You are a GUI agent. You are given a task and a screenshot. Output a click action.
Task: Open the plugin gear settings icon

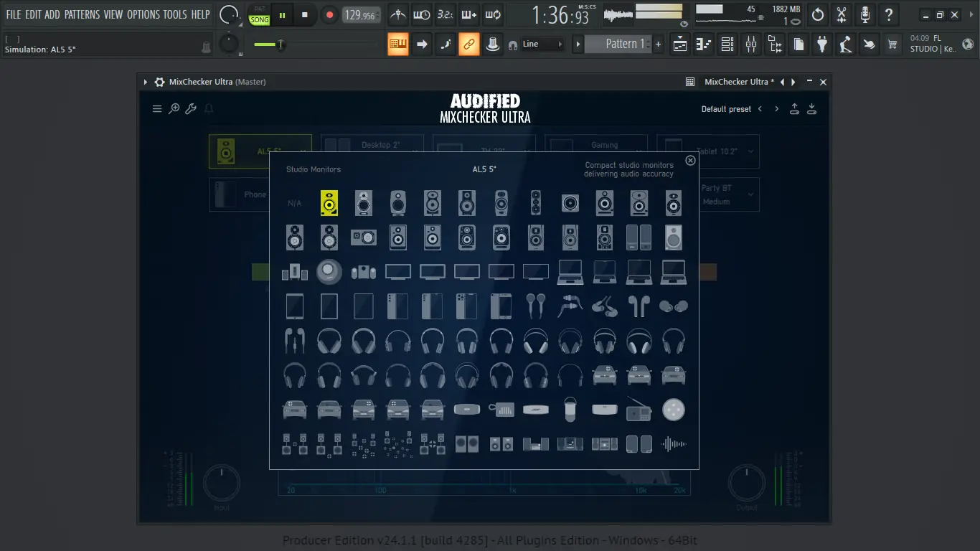coord(159,82)
